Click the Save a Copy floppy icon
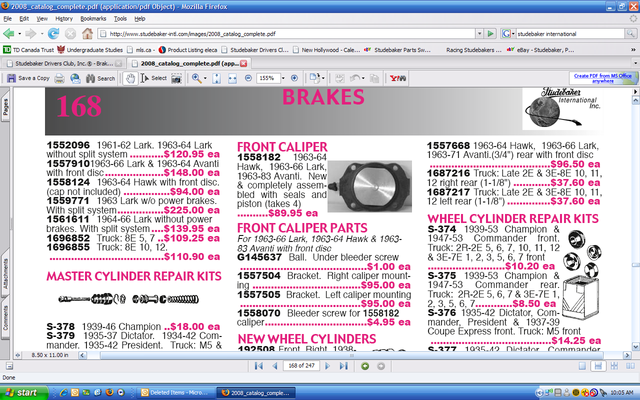The width and height of the screenshot is (640, 400). (11, 78)
